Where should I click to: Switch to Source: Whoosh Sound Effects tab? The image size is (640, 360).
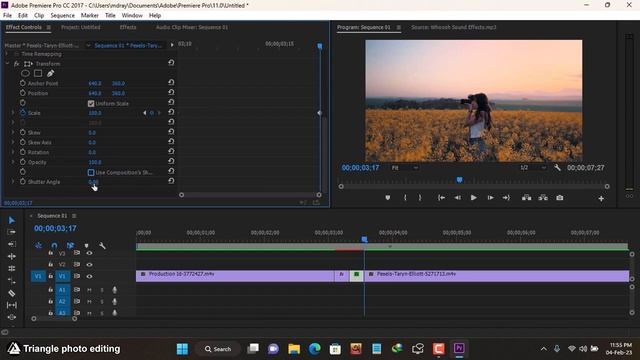click(x=453, y=27)
